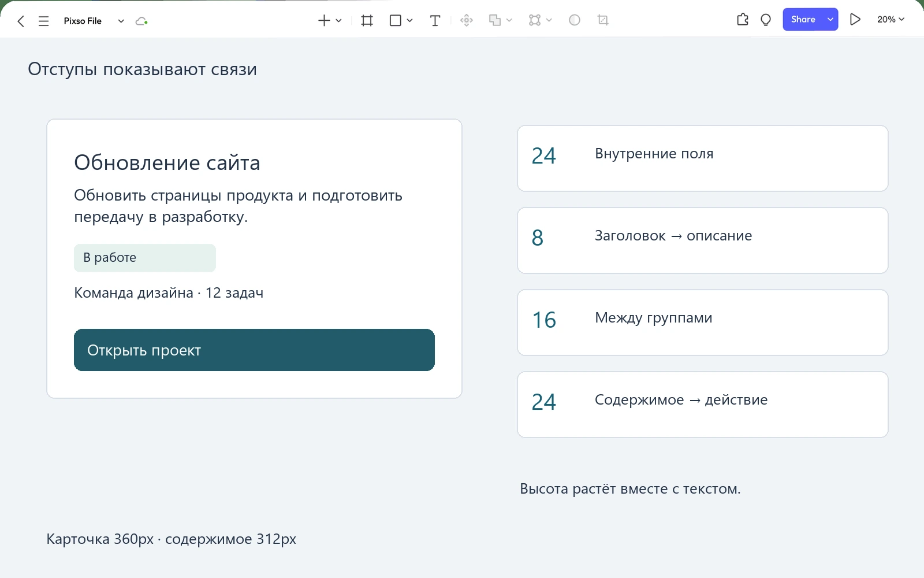Image resolution: width=924 pixels, height=578 pixels.
Task: Open the hamburger main menu
Action: [x=43, y=21]
